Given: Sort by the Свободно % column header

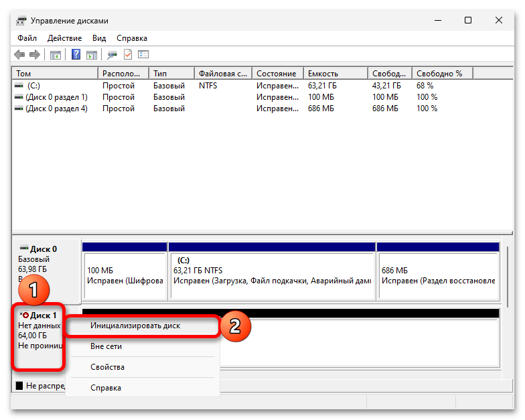Looking at the screenshot, I should [x=443, y=74].
